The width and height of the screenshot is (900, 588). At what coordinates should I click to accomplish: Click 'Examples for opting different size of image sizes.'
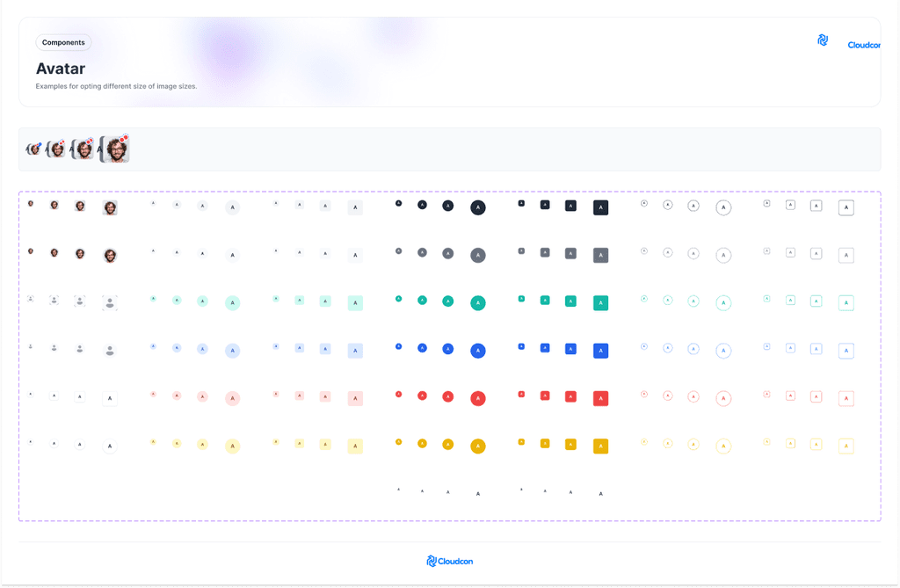click(x=117, y=86)
